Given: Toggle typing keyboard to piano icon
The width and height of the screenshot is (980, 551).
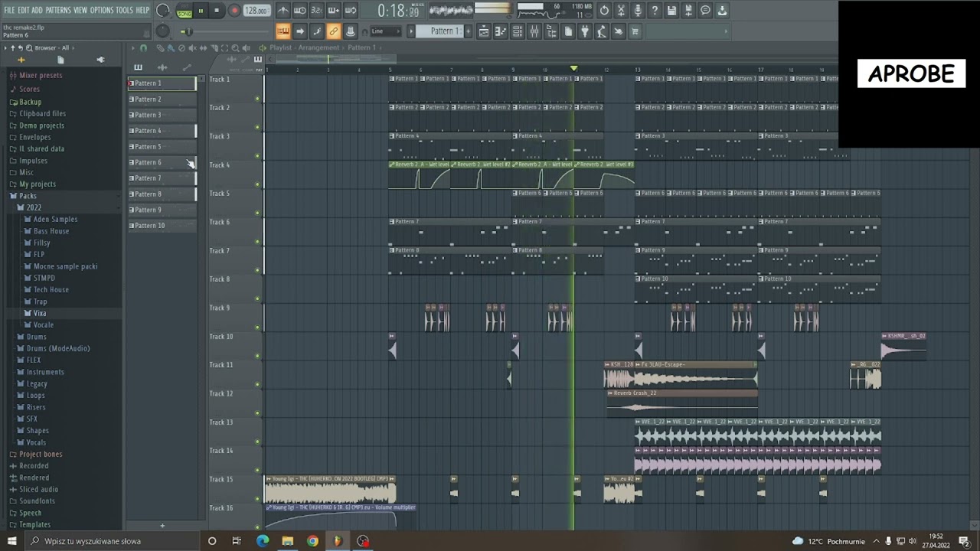Looking at the screenshot, I should pyautogui.click(x=283, y=31).
